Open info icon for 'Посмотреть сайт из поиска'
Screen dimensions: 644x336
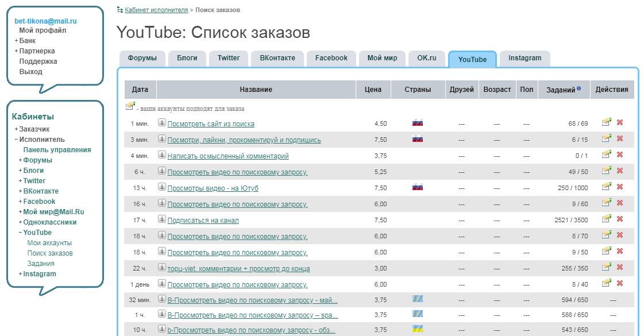click(x=162, y=123)
